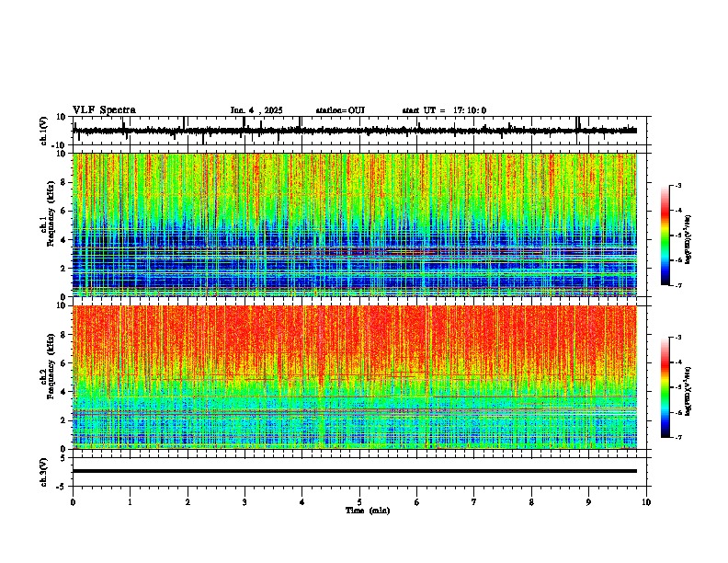
Task: Click time axis tick label "0"
Action: (73, 502)
